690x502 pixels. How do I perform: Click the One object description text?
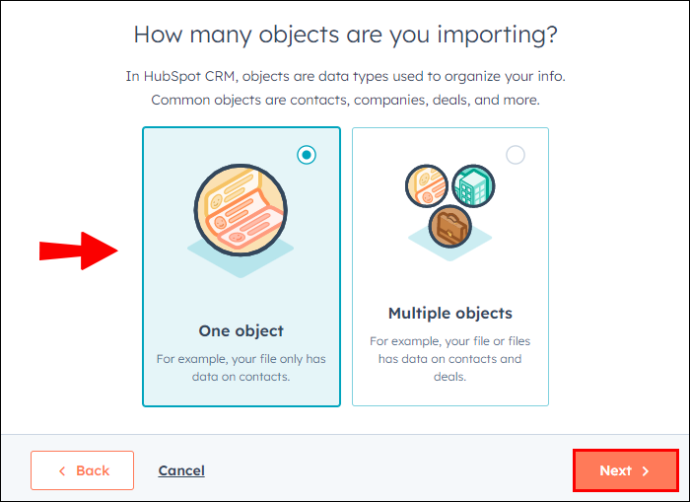click(241, 367)
